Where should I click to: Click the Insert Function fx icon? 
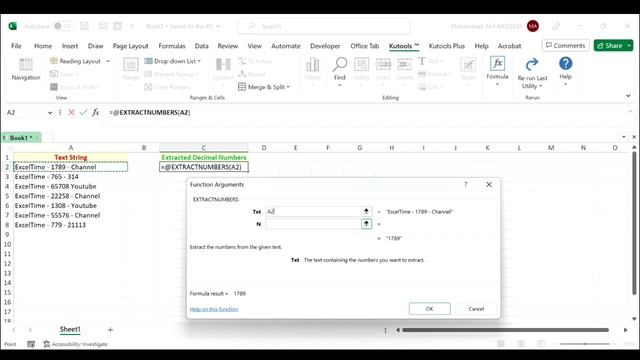[x=96, y=112]
